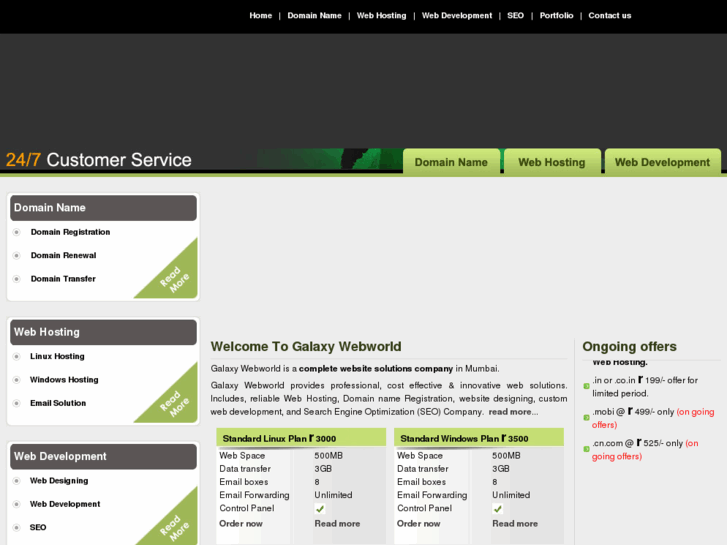This screenshot has height=545, width=727.
Task: Click the Web Hosting sidebar header
Action: pos(103,332)
